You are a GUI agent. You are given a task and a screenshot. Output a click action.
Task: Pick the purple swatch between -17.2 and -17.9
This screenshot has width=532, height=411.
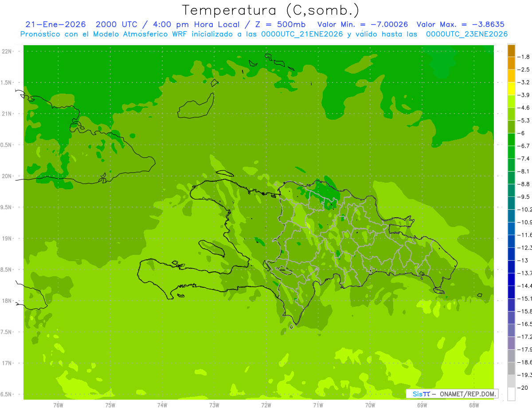click(511, 343)
